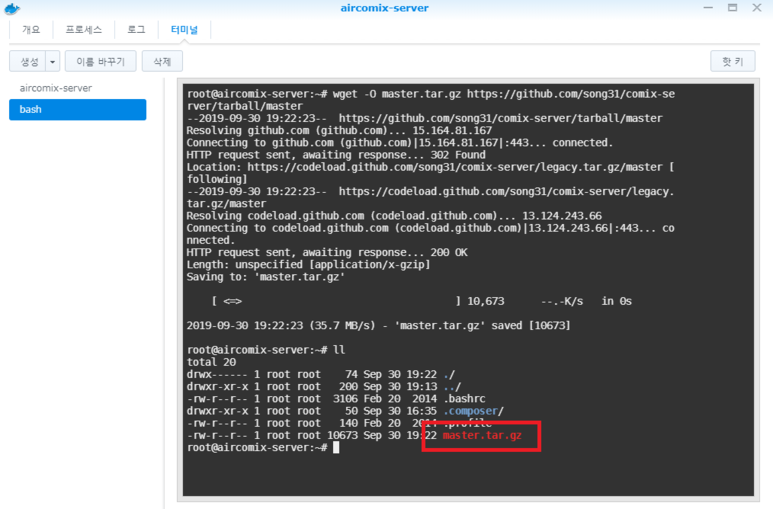Maximize the aircomix-server window
The width and height of the screenshot is (773, 509).
coord(733,8)
